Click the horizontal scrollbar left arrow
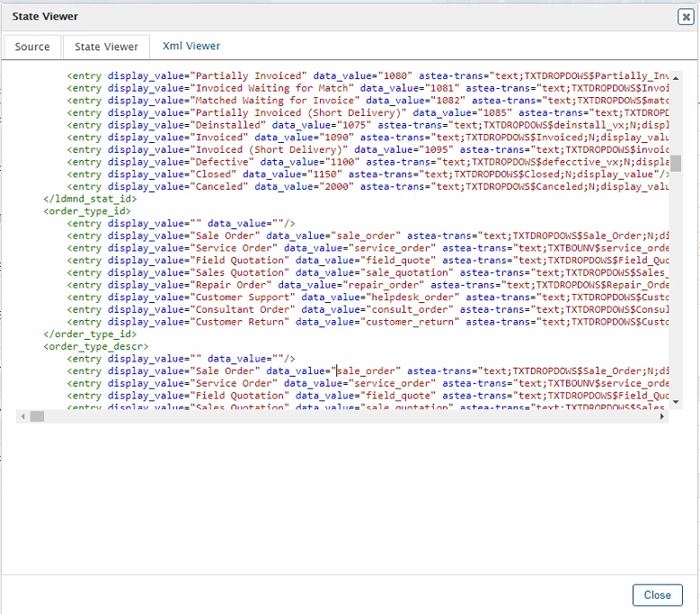 pyautogui.click(x=22, y=416)
